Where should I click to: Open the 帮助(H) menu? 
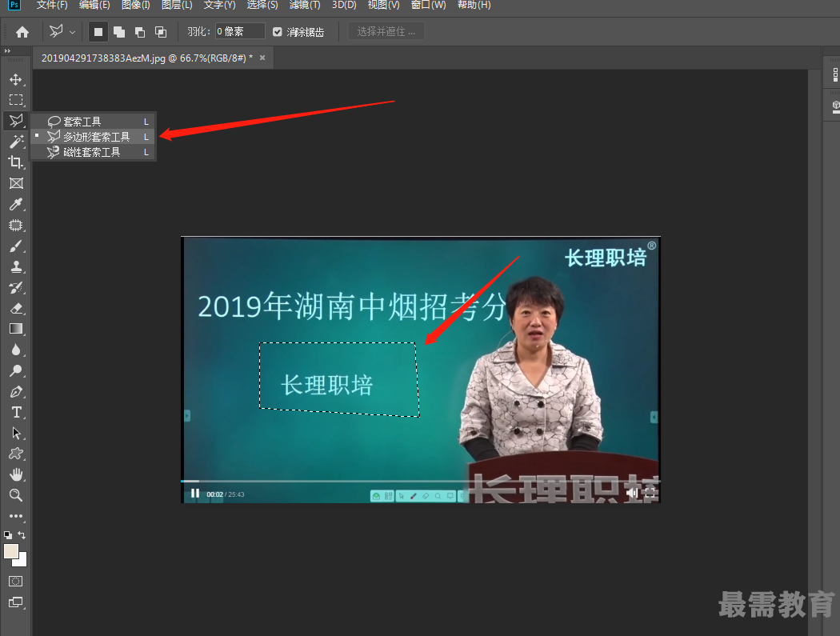click(x=474, y=5)
